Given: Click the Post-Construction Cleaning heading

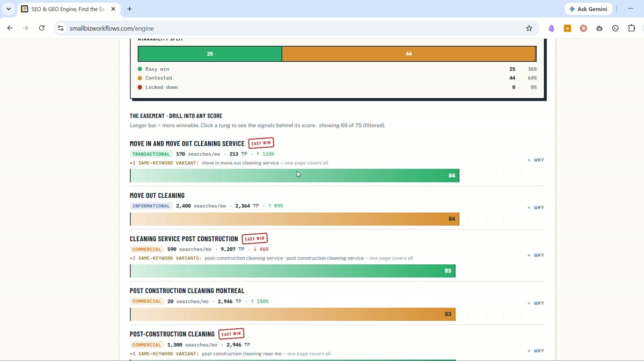Looking at the screenshot, I should 172,334.
